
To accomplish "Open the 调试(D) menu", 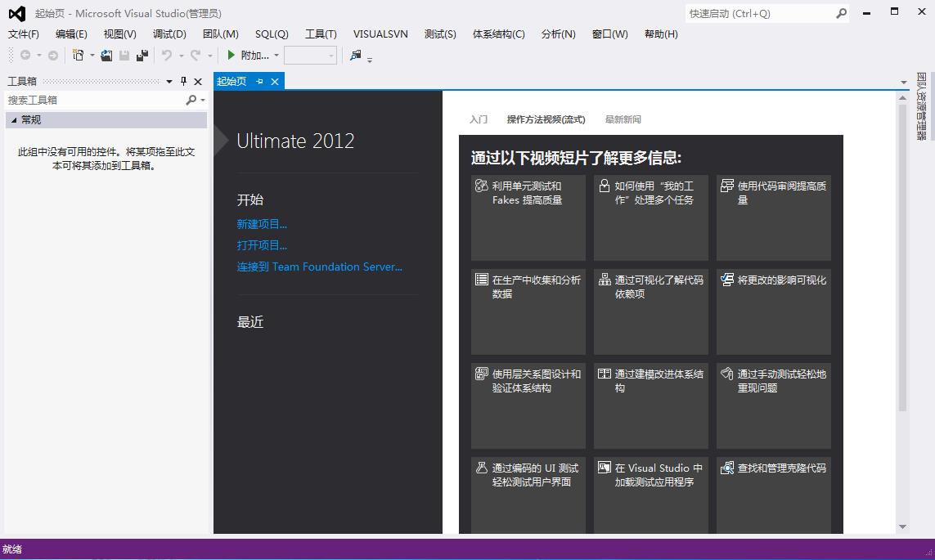I will tap(169, 34).
